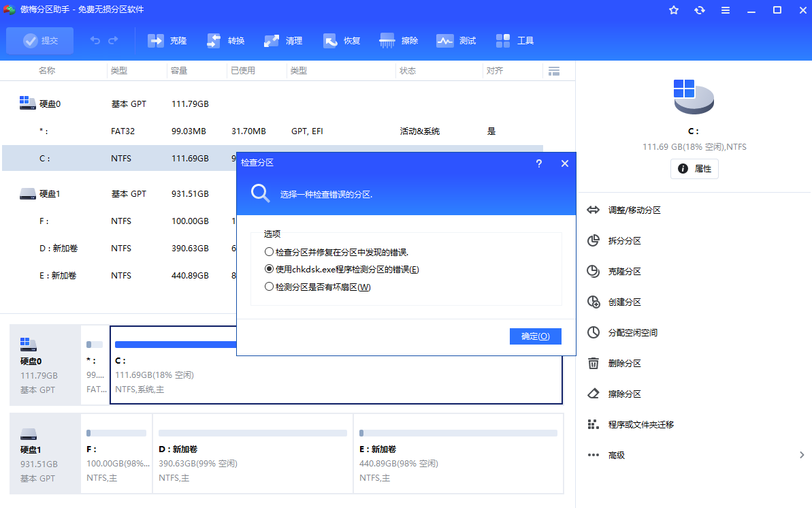Viewport: 812px width, 508px height.
Task: Launch the 测试 (Test) toolbar tool
Action: click(456, 40)
